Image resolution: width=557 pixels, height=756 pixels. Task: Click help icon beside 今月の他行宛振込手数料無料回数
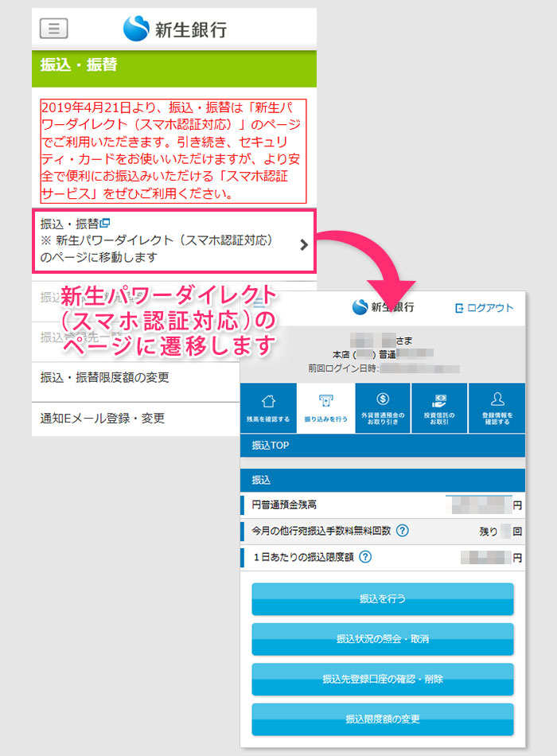point(403,531)
